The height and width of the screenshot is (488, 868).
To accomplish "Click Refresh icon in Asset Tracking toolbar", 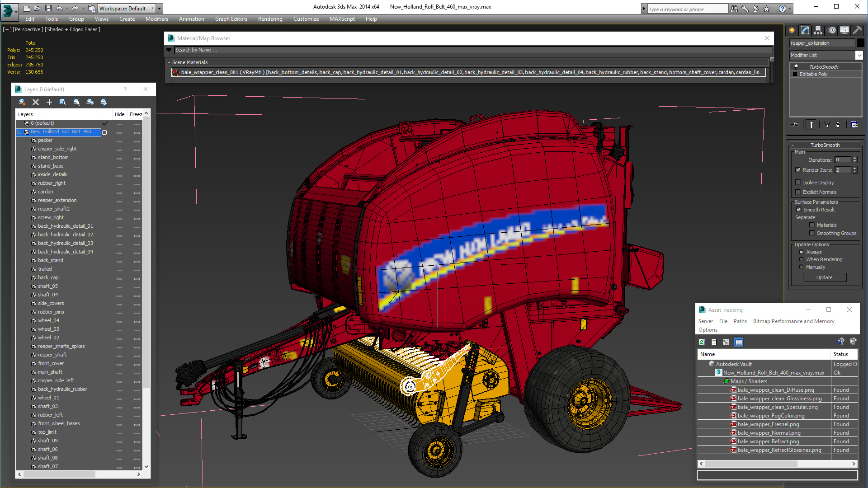I will [702, 342].
